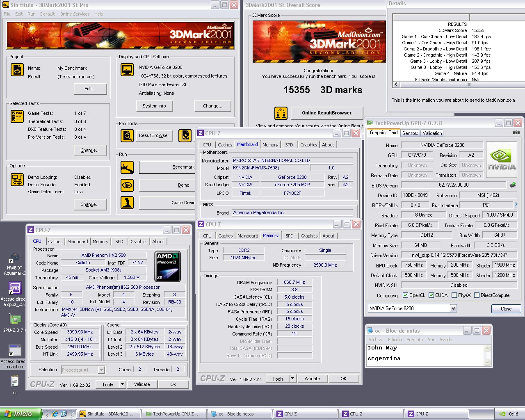Click the Online ResultBrowser icon in score window

(281, 113)
